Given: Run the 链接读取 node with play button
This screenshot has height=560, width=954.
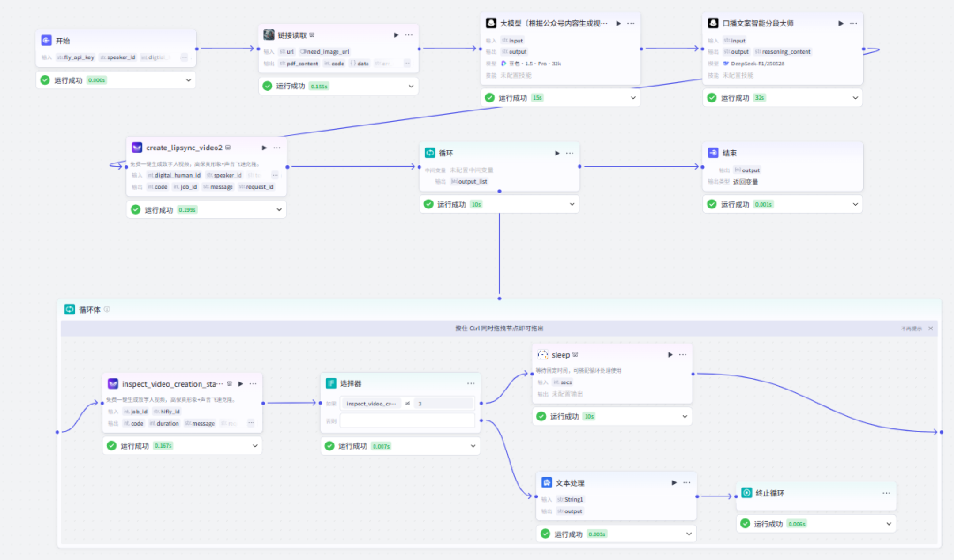Looking at the screenshot, I should point(396,34).
